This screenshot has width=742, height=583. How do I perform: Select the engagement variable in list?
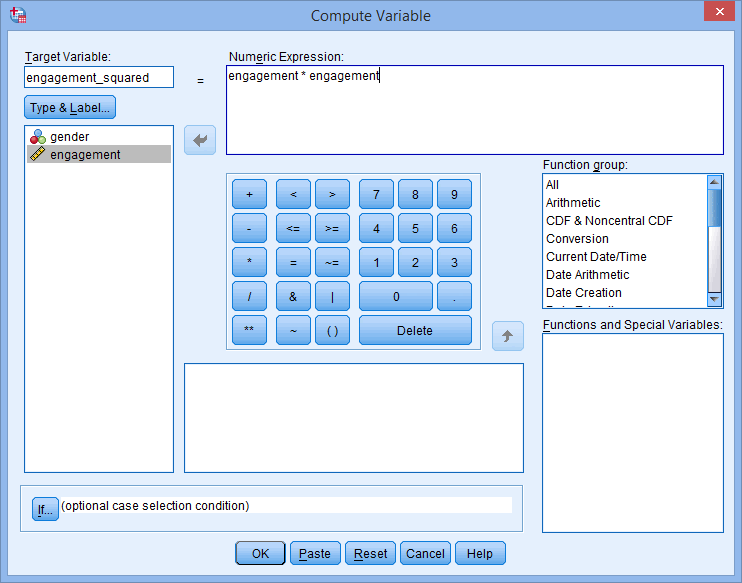(x=85, y=154)
